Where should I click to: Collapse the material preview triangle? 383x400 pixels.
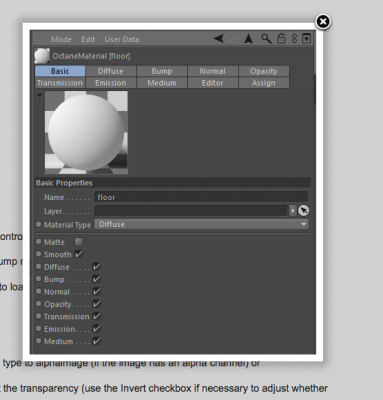pyautogui.click(x=40, y=95)
